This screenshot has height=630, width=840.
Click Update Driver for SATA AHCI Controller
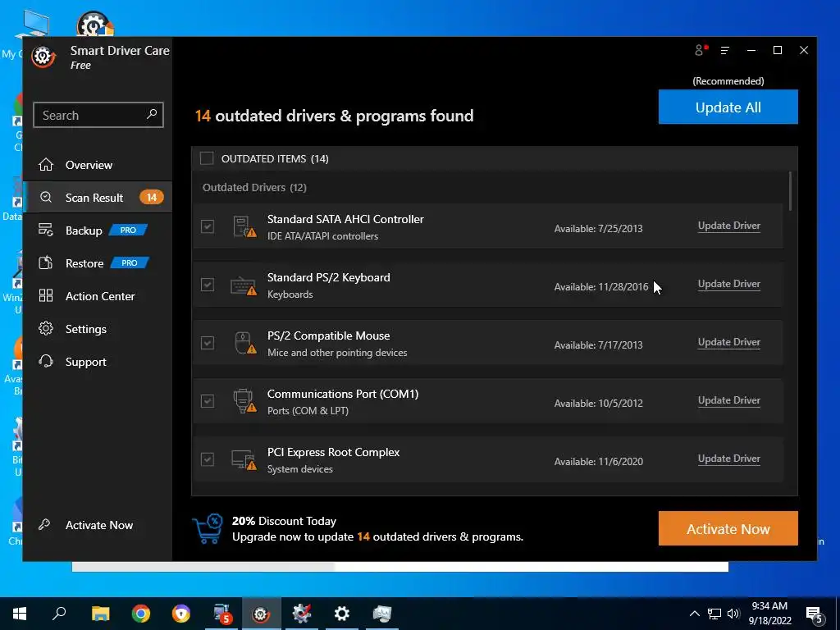(728, 226)
